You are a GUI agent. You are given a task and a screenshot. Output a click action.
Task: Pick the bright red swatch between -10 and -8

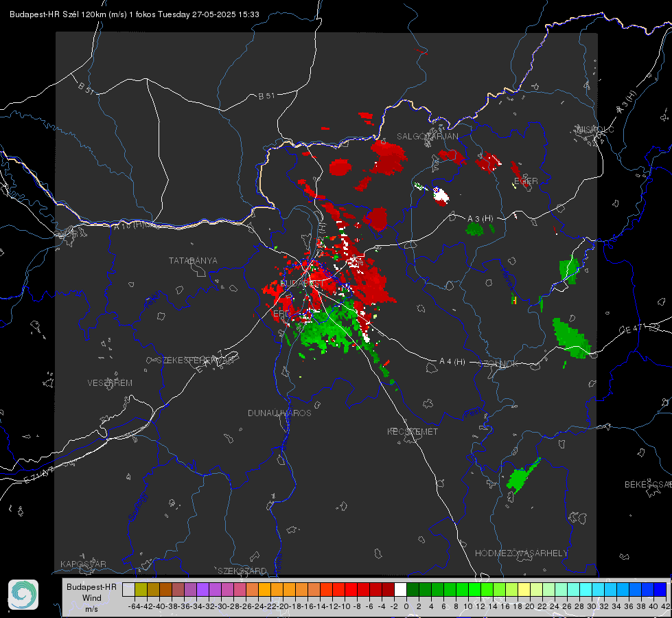(351, 589)
